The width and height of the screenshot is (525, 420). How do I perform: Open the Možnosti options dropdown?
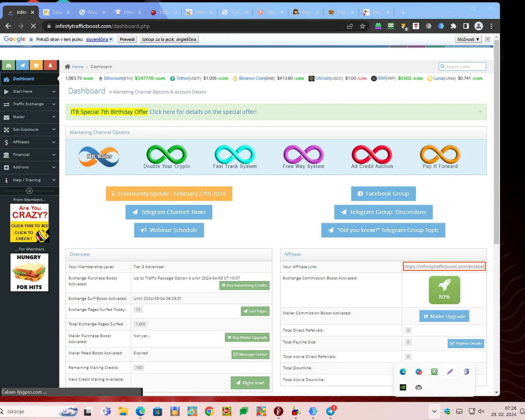click(468, 39)
